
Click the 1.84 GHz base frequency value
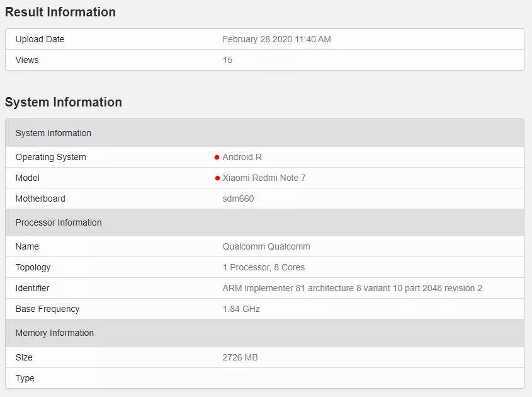coord(241,309)
